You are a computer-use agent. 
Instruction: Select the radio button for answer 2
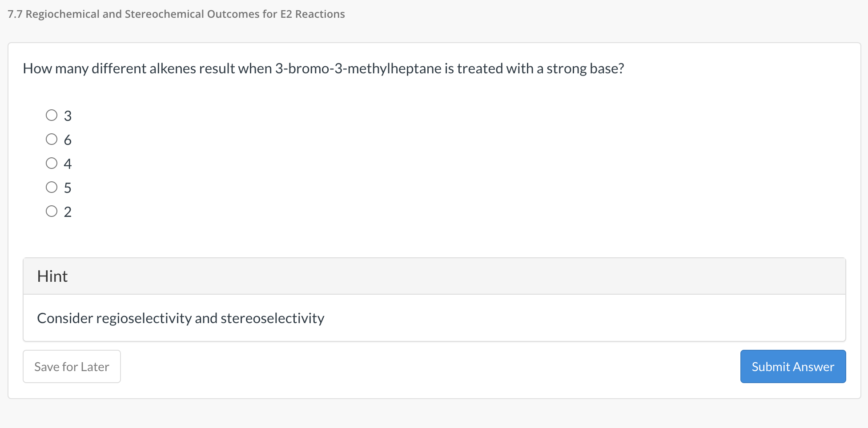point(52,211)
